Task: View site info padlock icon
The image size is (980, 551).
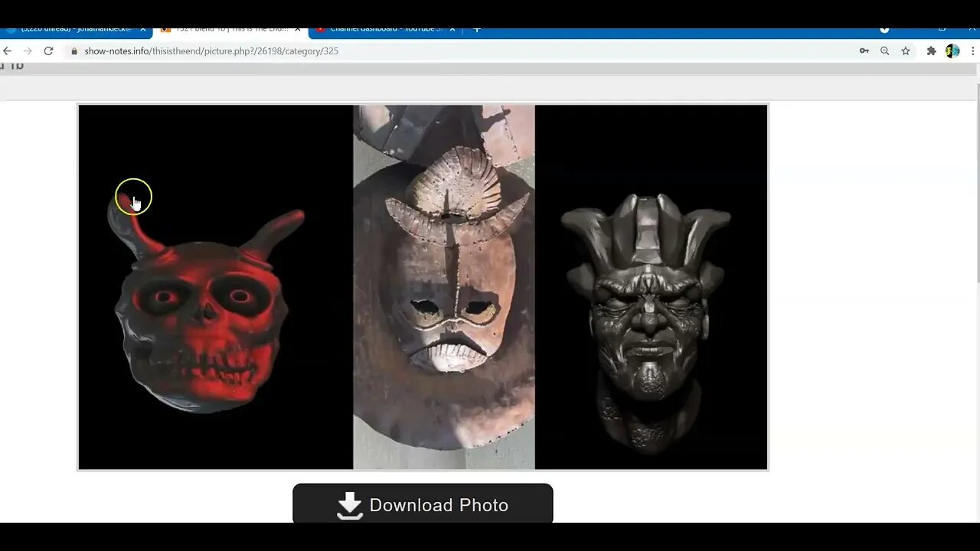Action: pos(74,51)
